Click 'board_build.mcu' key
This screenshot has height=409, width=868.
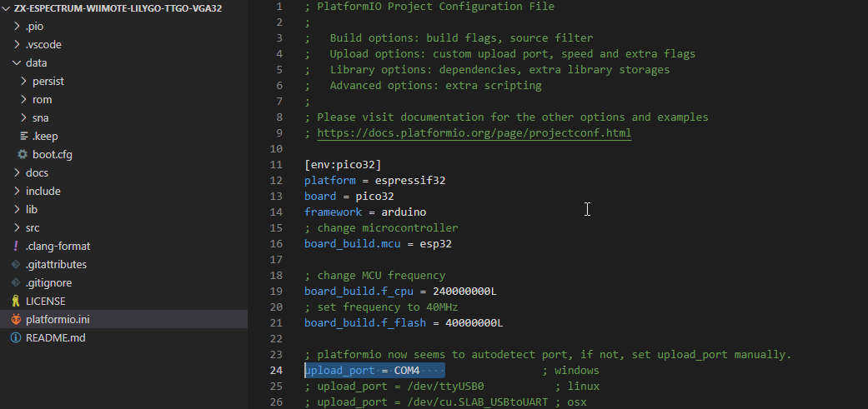[x=353, y=244]
